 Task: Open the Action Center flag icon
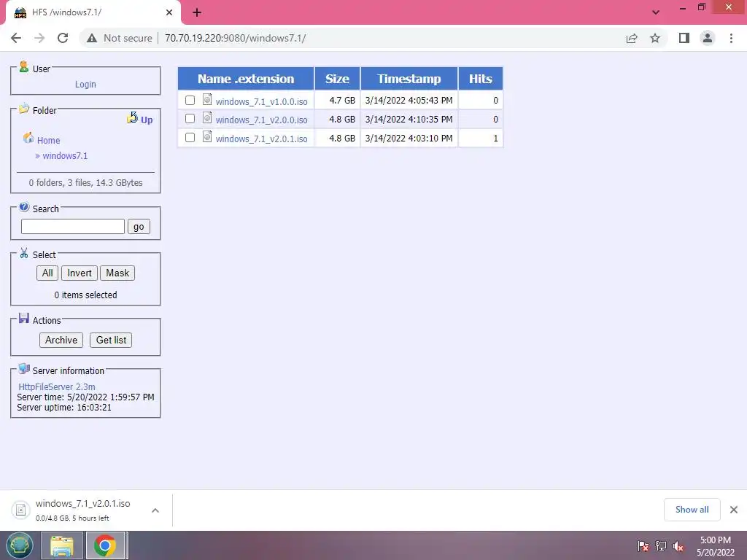point(643,546)
